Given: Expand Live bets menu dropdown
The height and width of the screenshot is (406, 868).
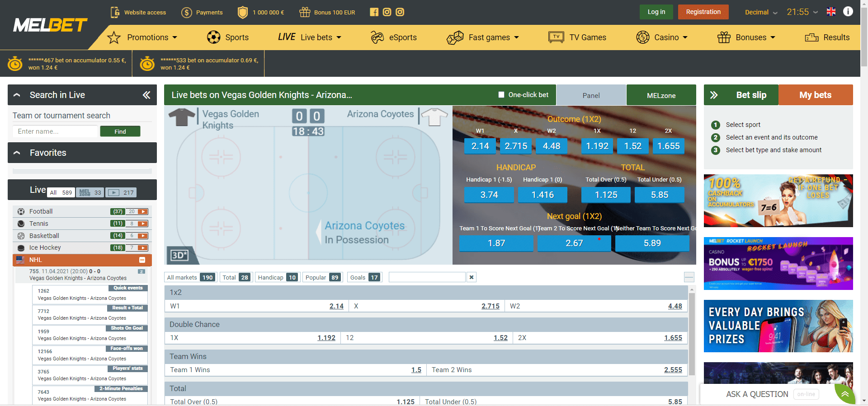Looking at the screenshot, I should 339,37.
